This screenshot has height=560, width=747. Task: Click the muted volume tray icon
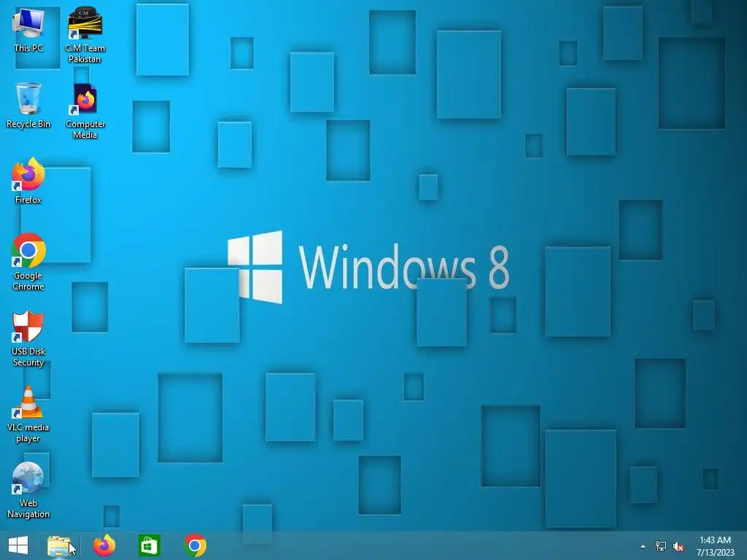678,546
